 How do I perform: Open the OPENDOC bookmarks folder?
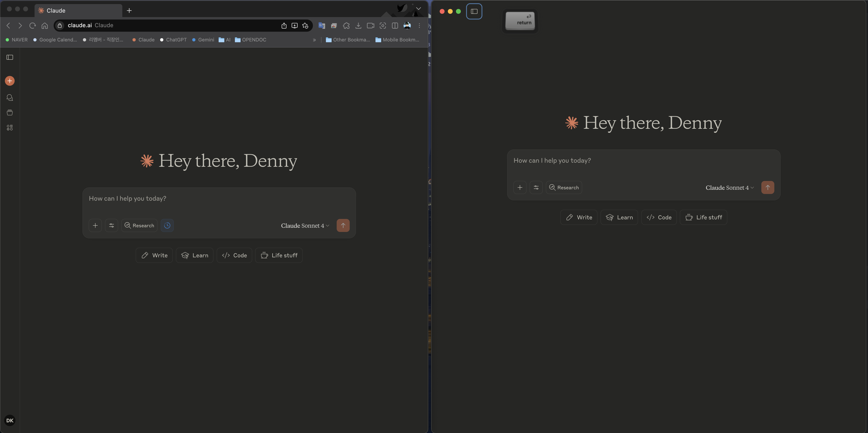point(250,40)
